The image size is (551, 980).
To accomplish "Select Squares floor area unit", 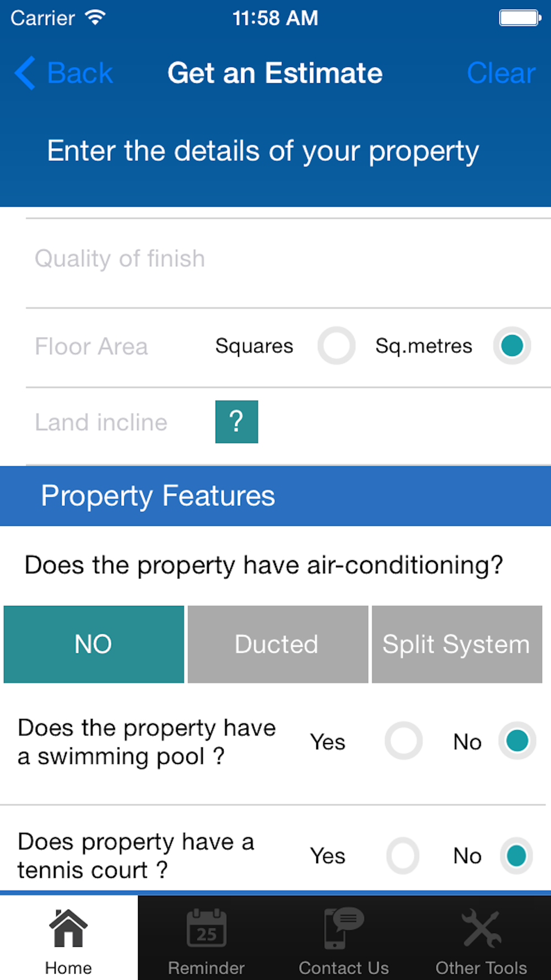I will [x=336, y=346].
